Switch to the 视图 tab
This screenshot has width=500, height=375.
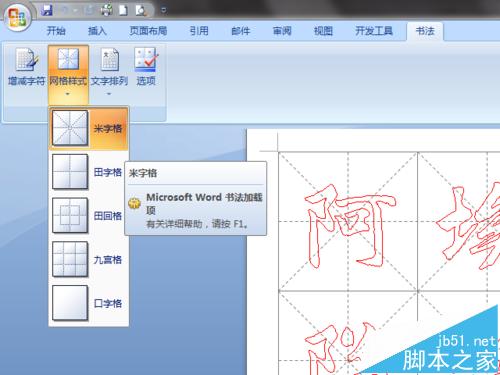323,31
